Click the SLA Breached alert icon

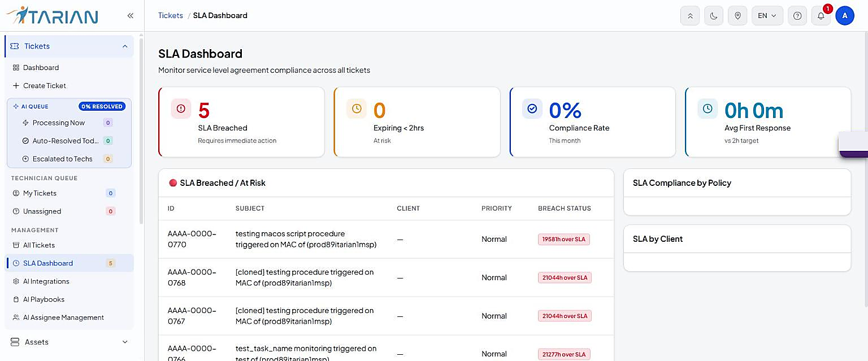[181, 108]
